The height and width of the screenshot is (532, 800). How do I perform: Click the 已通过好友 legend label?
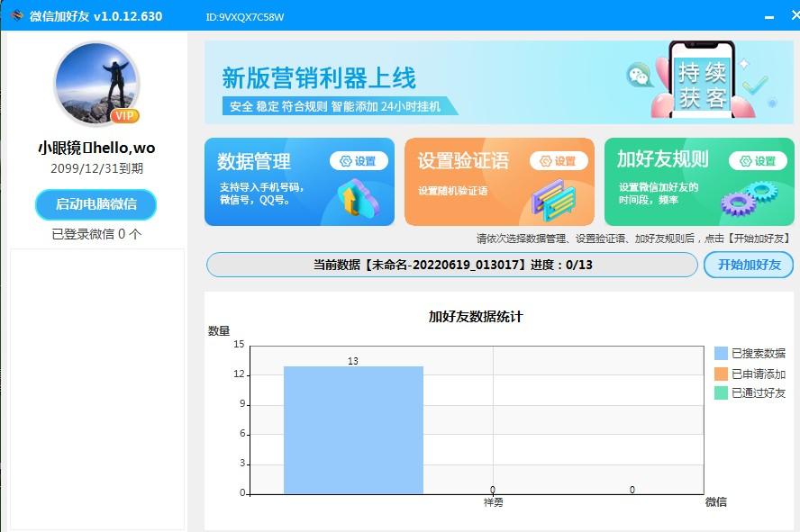pos(759,392)
